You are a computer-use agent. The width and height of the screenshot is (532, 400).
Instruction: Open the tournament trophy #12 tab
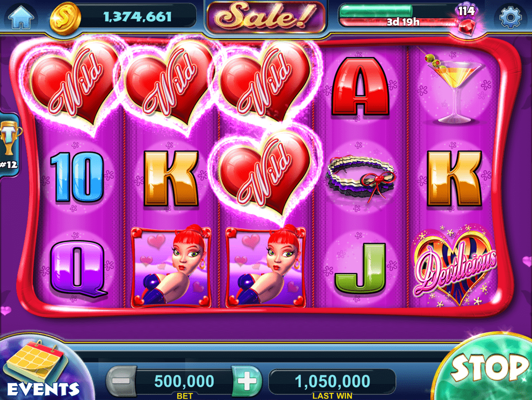[9, 145]
